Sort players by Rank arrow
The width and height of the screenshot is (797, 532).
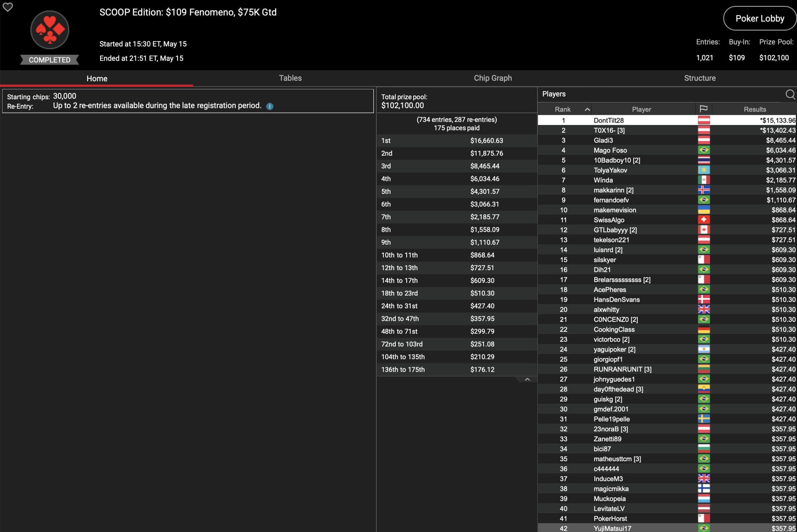[587, 109]
